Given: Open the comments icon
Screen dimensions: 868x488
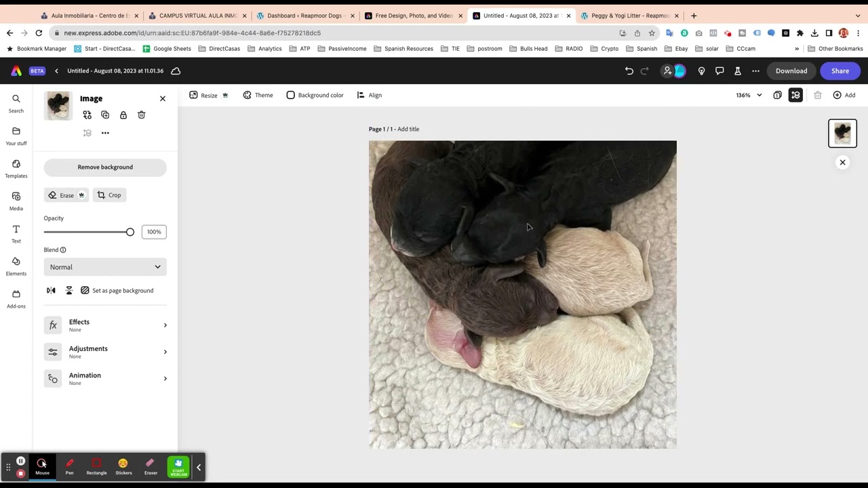Looking at the screenshot, I should click(x=719, y=70).
